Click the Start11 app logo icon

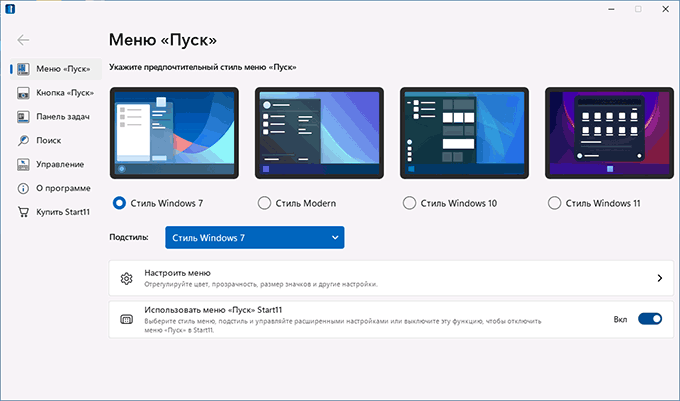(10, 9)
